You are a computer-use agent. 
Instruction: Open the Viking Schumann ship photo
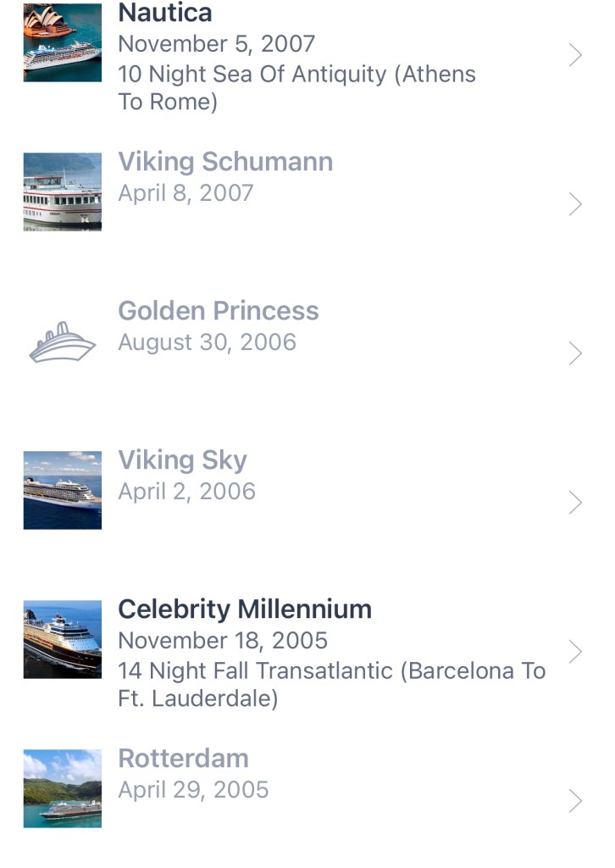click(x=62, y=192)
